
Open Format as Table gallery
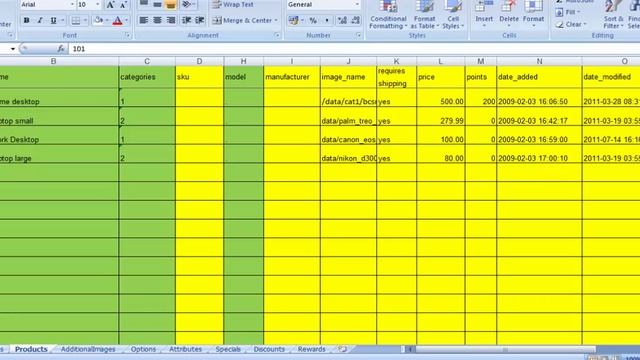(424, 15)
